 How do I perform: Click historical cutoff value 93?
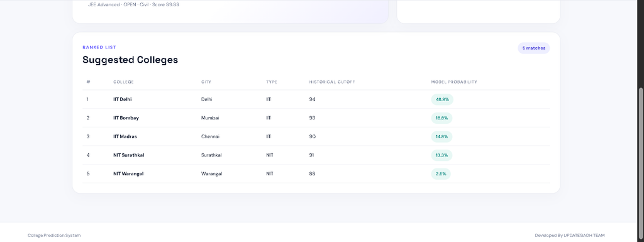(313, 118)
